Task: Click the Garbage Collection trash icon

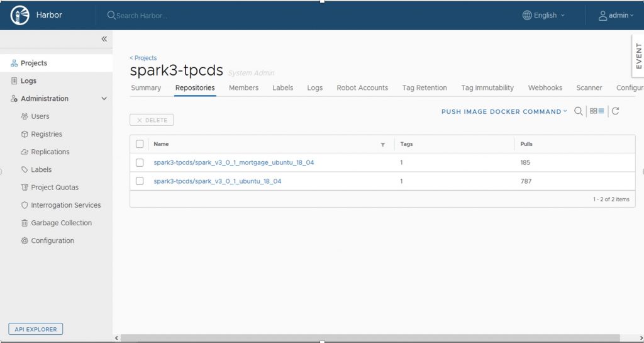Action: (25, 223)
